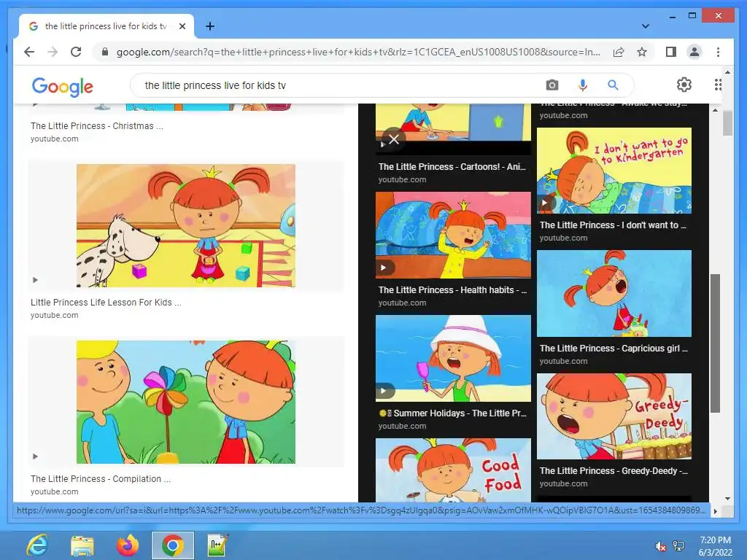This screenshot has width=747, height=560.
Task: Open the network tray icon
Action: (x=678, y=546)
